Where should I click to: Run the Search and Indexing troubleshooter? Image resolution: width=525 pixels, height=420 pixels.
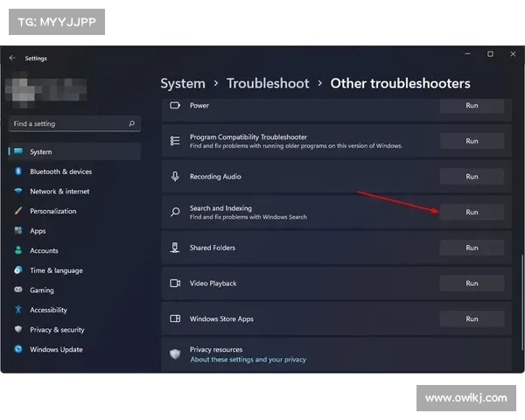click(x=472, y=212)
